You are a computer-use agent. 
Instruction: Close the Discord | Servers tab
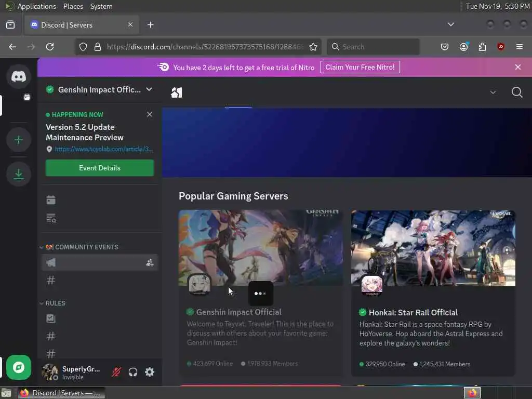click(130, 25)
